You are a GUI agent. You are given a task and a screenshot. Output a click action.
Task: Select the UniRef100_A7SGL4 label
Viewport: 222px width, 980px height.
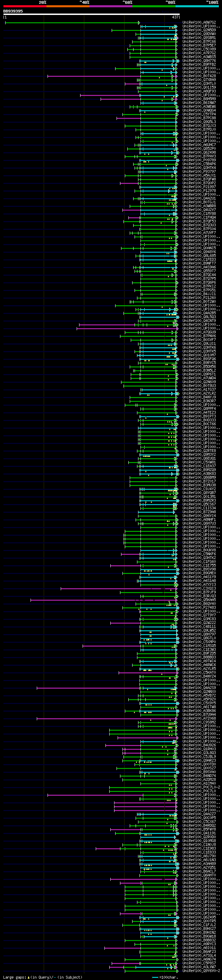click(x=199, y=956)
